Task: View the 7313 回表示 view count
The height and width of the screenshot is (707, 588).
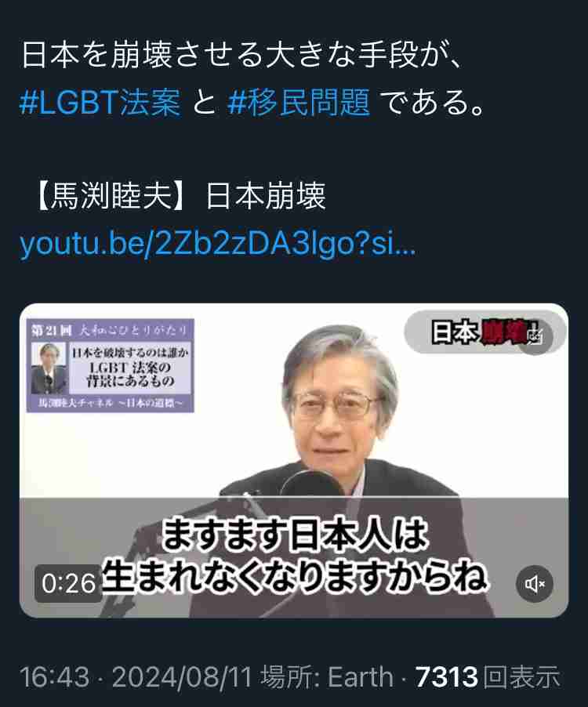Action: pyautogui.click(x=488, y=676)
